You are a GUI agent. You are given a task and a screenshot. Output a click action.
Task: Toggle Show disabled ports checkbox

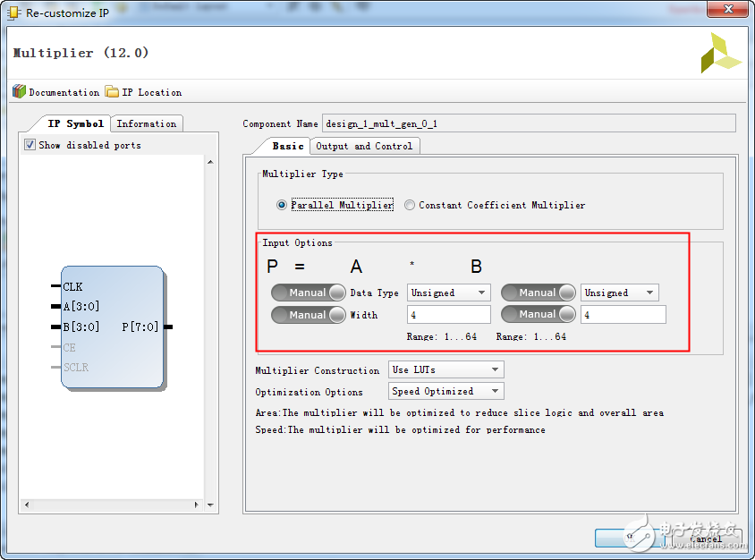[30, 145]
